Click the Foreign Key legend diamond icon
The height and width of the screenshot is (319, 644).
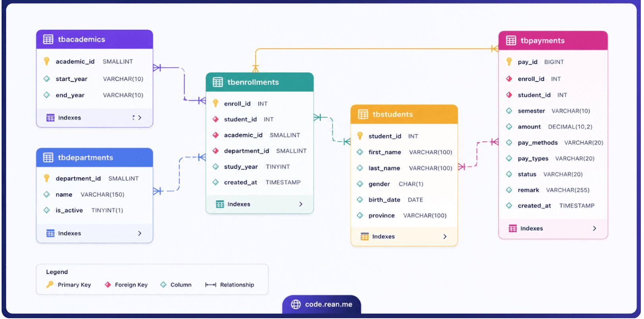tap(108, 284)
